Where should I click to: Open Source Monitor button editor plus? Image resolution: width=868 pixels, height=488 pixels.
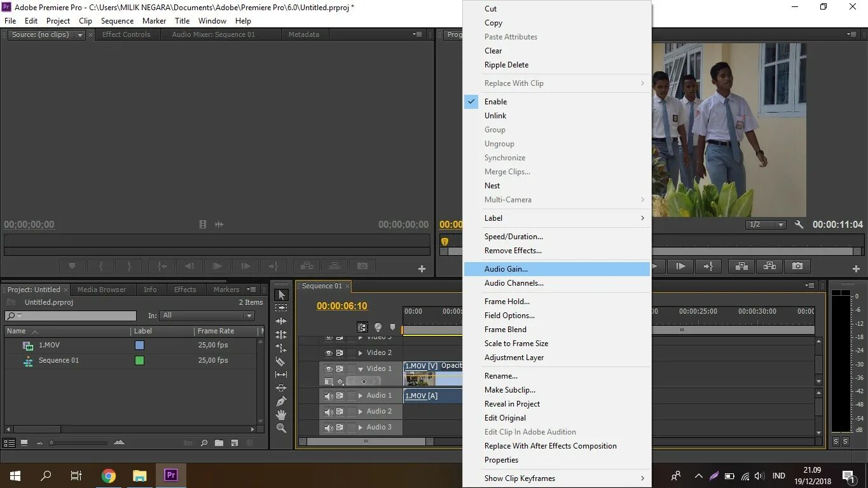tap(422, 269)
